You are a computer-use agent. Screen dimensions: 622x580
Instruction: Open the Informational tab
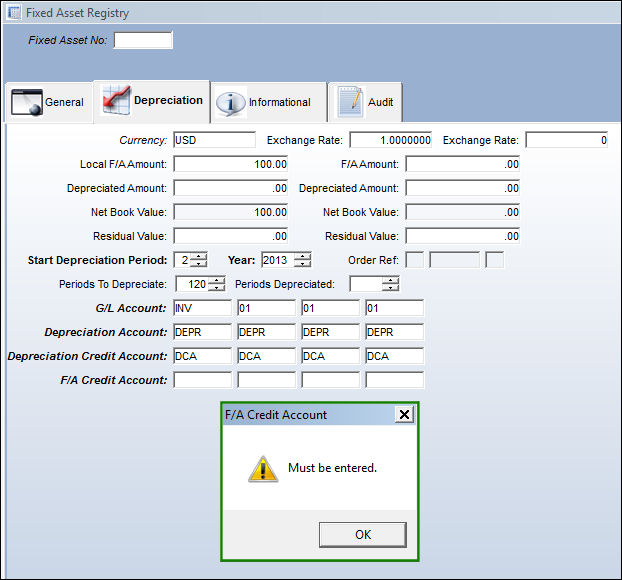(269, 102)
